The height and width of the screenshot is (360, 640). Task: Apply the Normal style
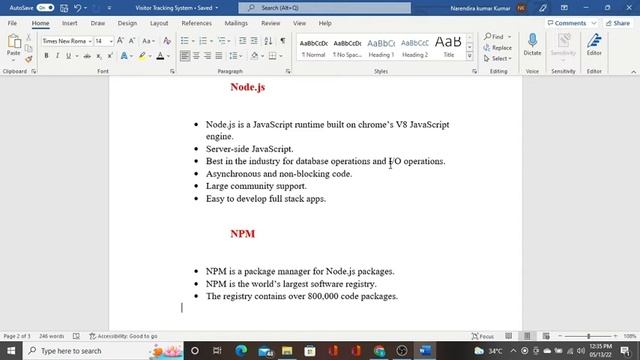[x=313, y=48]
